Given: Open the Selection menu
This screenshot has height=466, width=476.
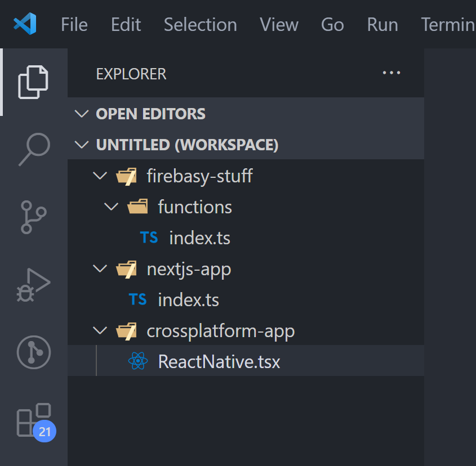Looking at the screenshot, I should click(x=200, y=25).
